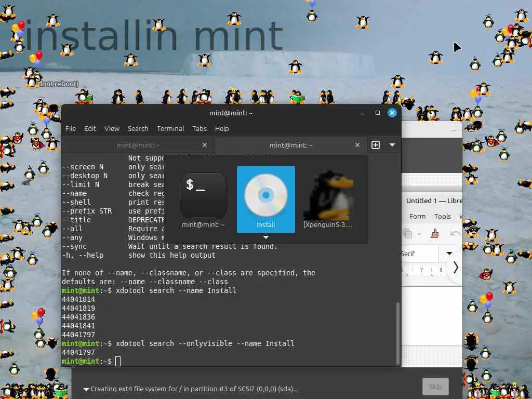This screenshot has height=399, width=532.
Task: Click 'defaults are: --name --classname --class' line
Action: click(145, 282)
